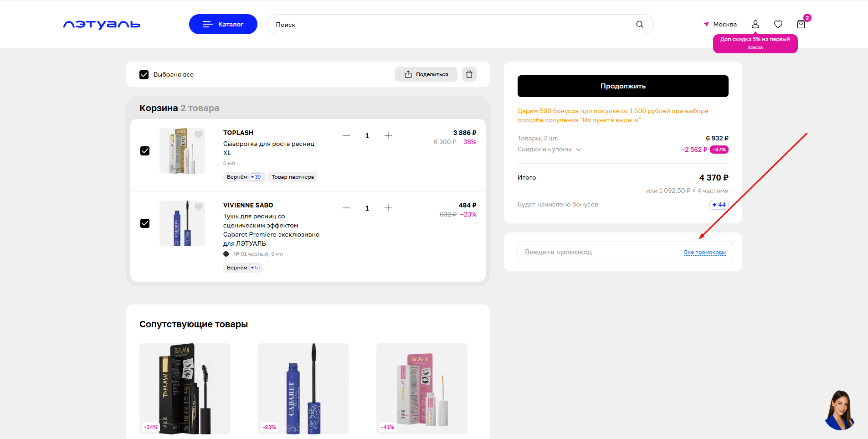
Task: Toggle the 'Выбрано все' checkbox
Action: (x=144, y=75)
